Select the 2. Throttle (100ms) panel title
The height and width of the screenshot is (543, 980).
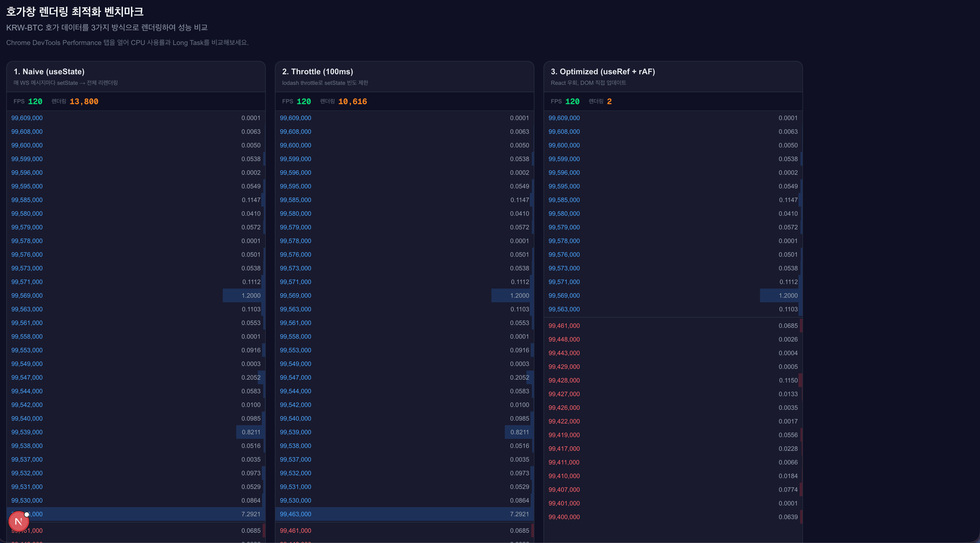point(317,71)
